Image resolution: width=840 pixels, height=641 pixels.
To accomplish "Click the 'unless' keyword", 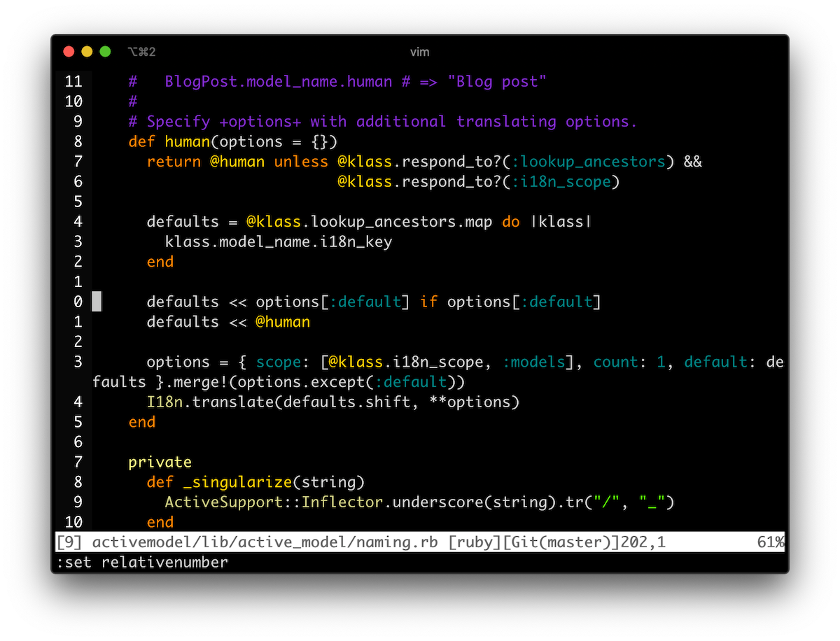I will 301,162.
